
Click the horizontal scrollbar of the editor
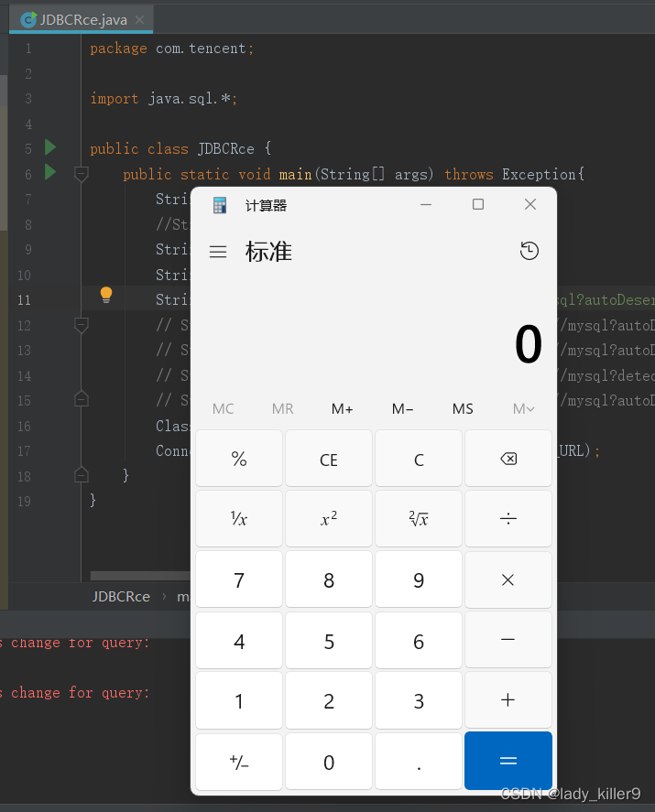click(140, 576)
